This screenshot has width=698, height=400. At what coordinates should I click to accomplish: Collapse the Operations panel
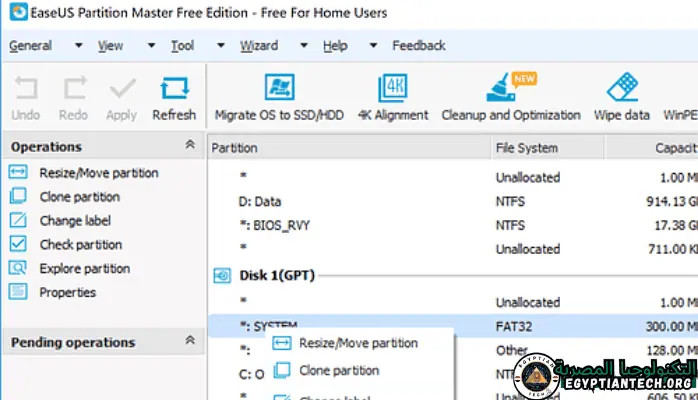click(x=190, y=146)
